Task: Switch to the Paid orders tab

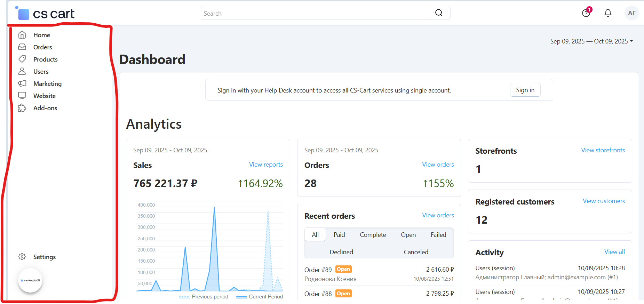Action: click(339, 235)
